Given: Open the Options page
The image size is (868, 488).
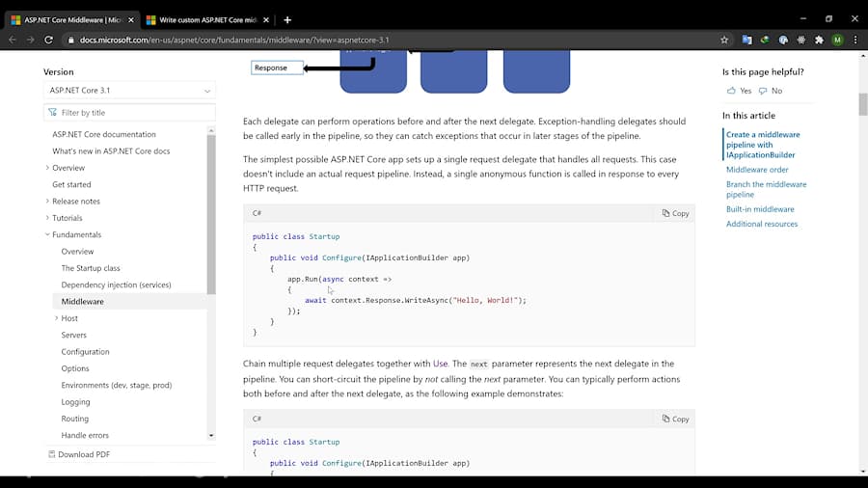Looking at the screenshot, I should click(74, 368).
